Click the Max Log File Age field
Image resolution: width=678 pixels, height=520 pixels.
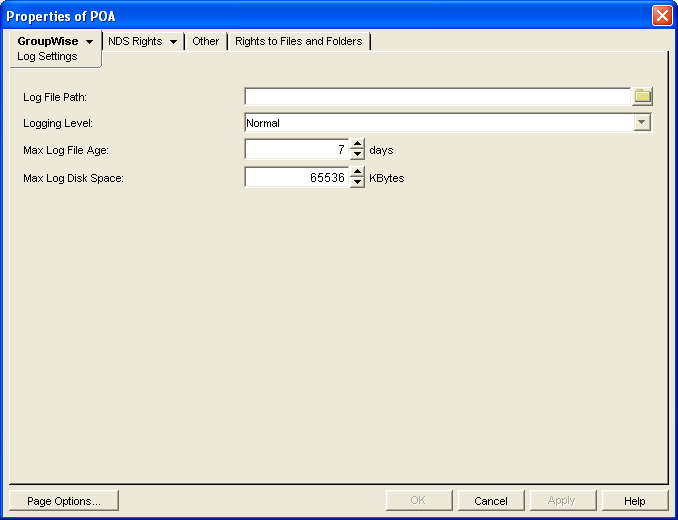click(297, 150)
